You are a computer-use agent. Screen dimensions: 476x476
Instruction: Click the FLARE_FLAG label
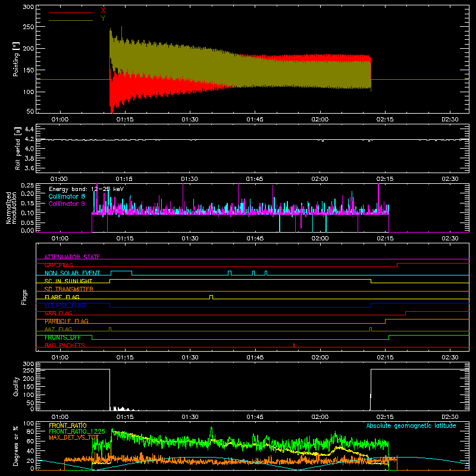(62, 297)
